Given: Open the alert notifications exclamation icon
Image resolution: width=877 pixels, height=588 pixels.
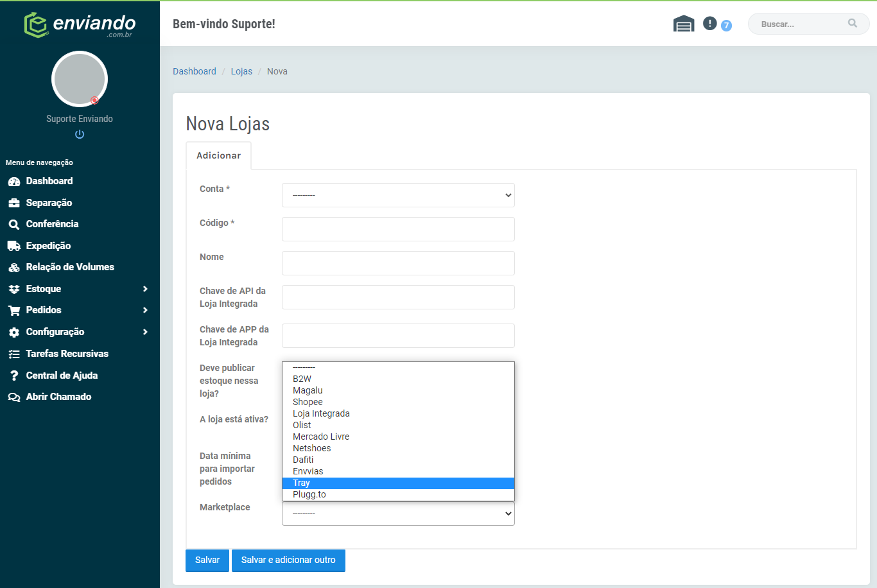Looking at the screenshot, I should (x=709, y=23).
